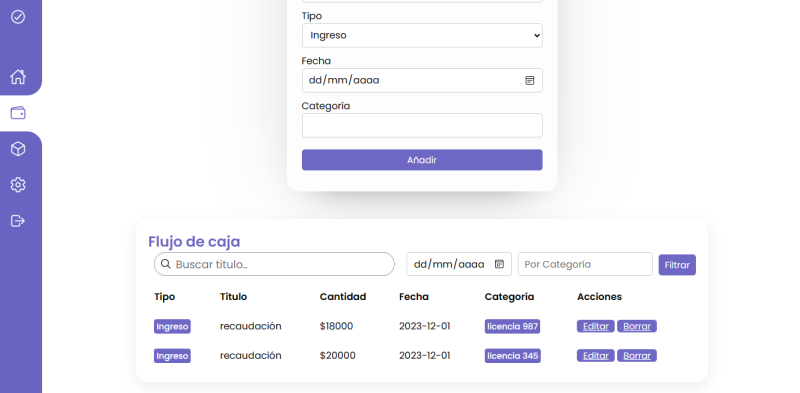This screenshot has width=800, height=393.
Task: Click the Categoría column header in table
Action: (x=509, y=297)
